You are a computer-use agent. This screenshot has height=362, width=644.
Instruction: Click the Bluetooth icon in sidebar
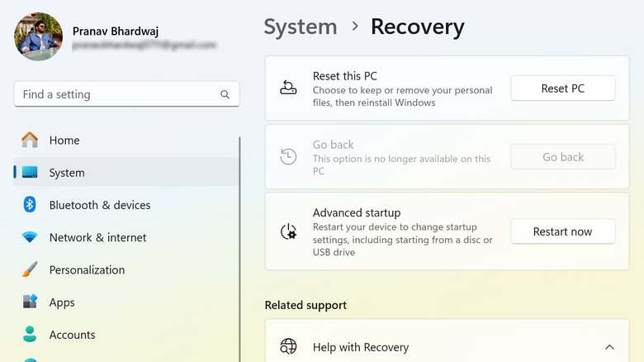coord(30,205)
